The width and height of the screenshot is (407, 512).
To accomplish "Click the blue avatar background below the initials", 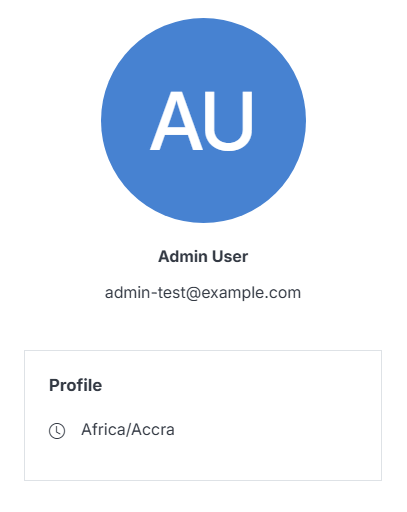I will tap(203, 187).
